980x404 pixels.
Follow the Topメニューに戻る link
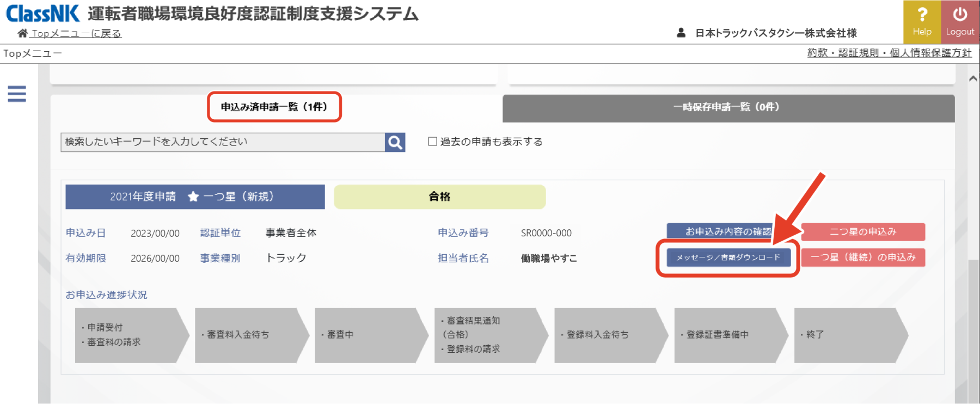(x=76, y=33)
